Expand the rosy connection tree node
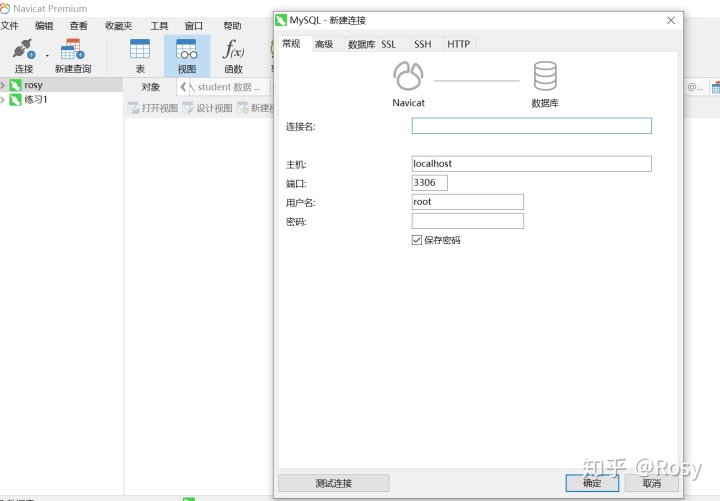This screenshot has width=720, height=501. pyautogui.click(x=3, y=85)
